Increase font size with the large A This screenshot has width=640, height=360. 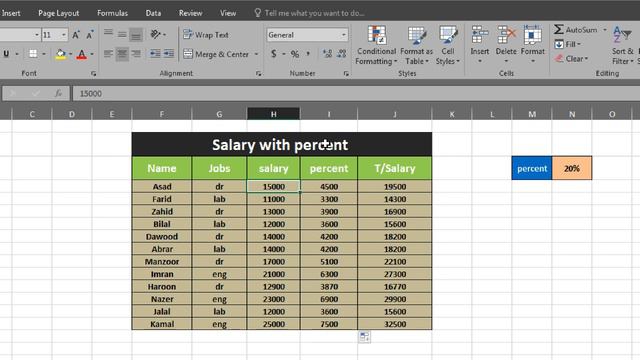pos(76,35)
